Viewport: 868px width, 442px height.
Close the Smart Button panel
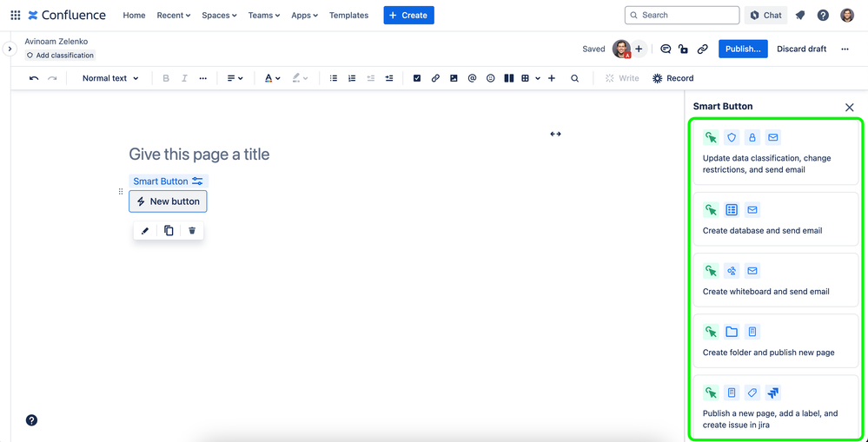pyautogui.click(x=850, y=108)
